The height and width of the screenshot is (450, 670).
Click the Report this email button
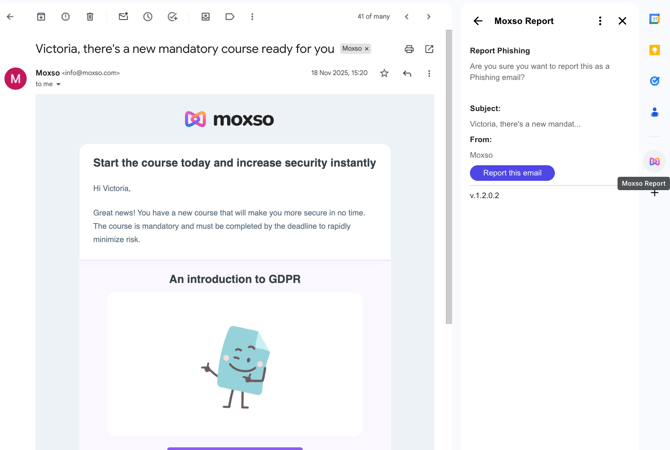point(512,173)
